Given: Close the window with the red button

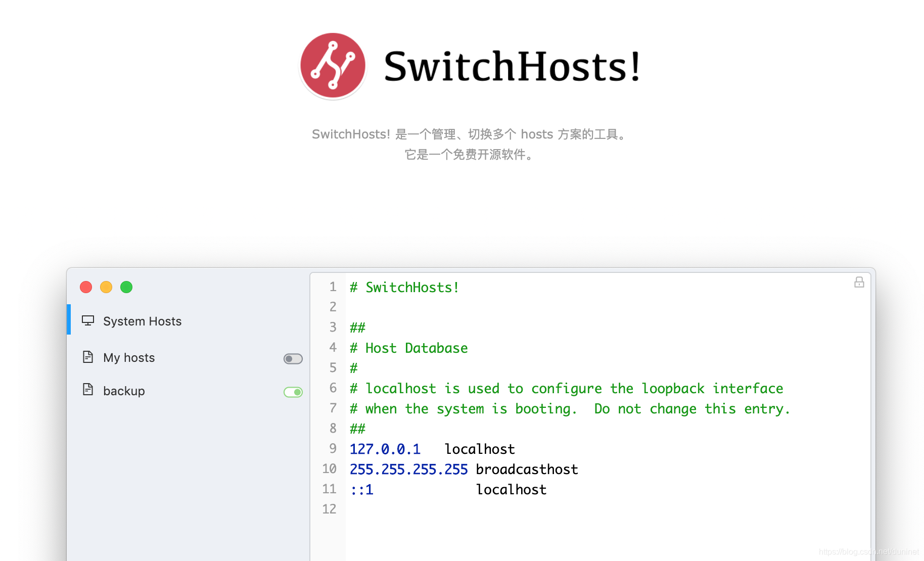Looking at the screenshot, I should [86, 287].
